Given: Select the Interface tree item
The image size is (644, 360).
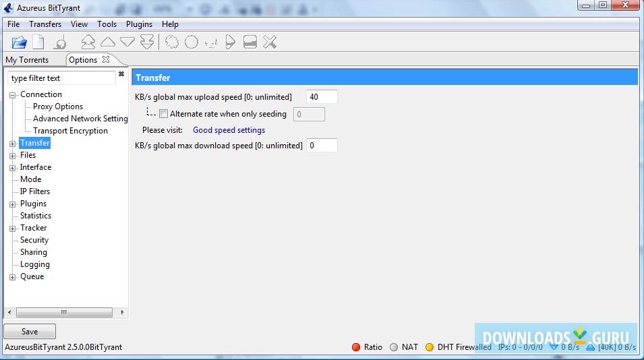Looking at the screenshot, I should [36, 167].
